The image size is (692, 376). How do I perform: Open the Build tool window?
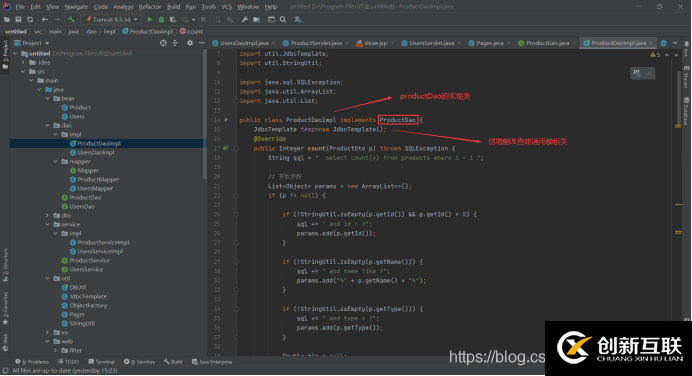173,362
